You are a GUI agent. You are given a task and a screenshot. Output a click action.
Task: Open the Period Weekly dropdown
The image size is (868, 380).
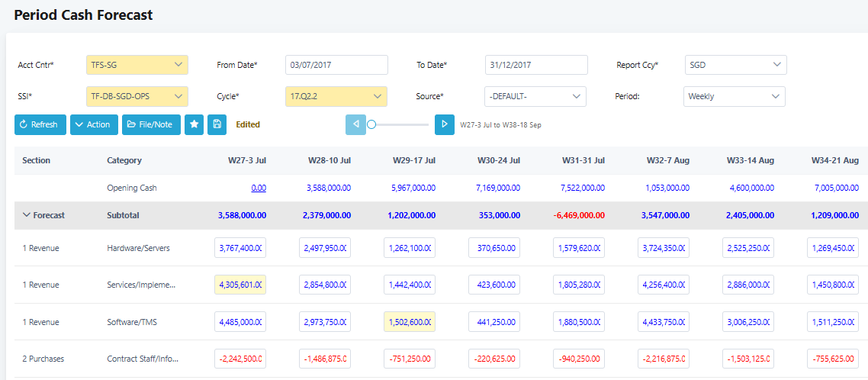[734, 96]
